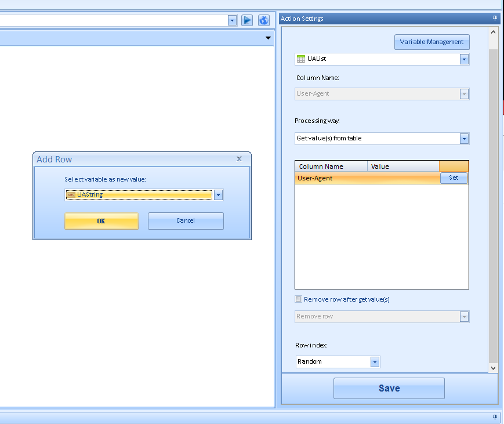This screenshot has width=504, height=424.
Task: Open the UAList variable dropdown
Action: click(464, 59)
